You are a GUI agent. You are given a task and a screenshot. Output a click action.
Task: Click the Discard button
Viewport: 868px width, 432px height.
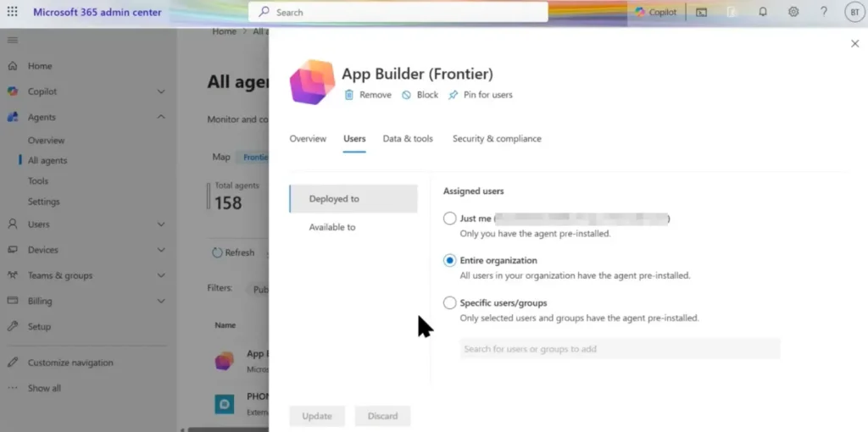click(382, 416)
